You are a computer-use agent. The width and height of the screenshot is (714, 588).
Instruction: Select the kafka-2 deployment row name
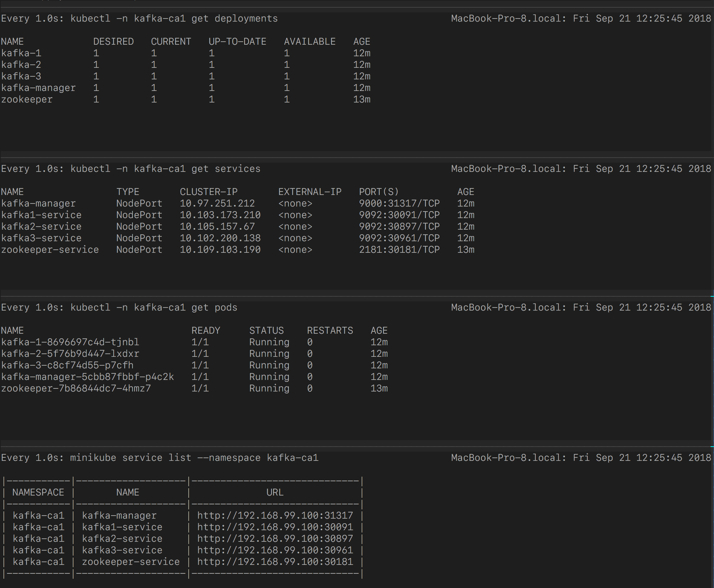[x=21, y=65]
